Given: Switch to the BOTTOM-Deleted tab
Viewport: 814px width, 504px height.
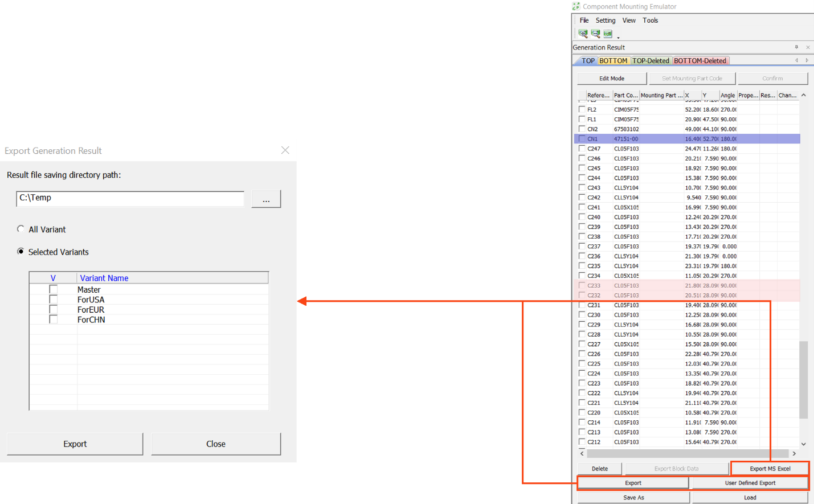Looking at the screenshot, I should (700, 60).
